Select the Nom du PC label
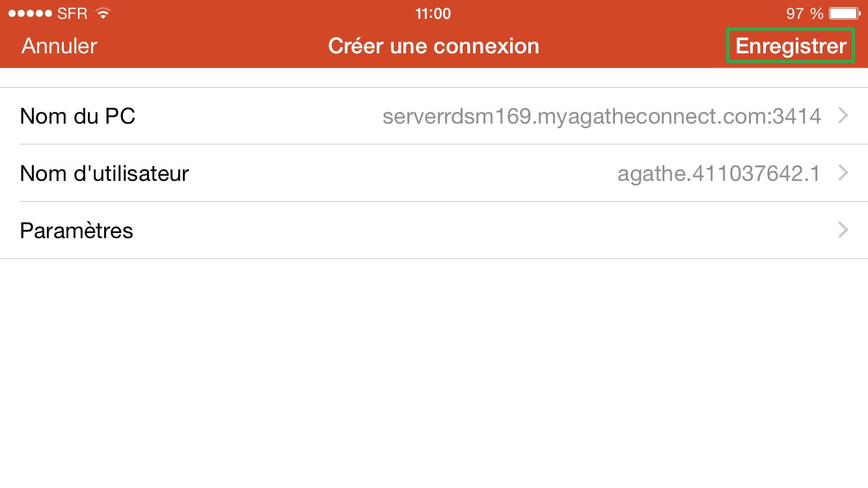 (x=77, y=116)
